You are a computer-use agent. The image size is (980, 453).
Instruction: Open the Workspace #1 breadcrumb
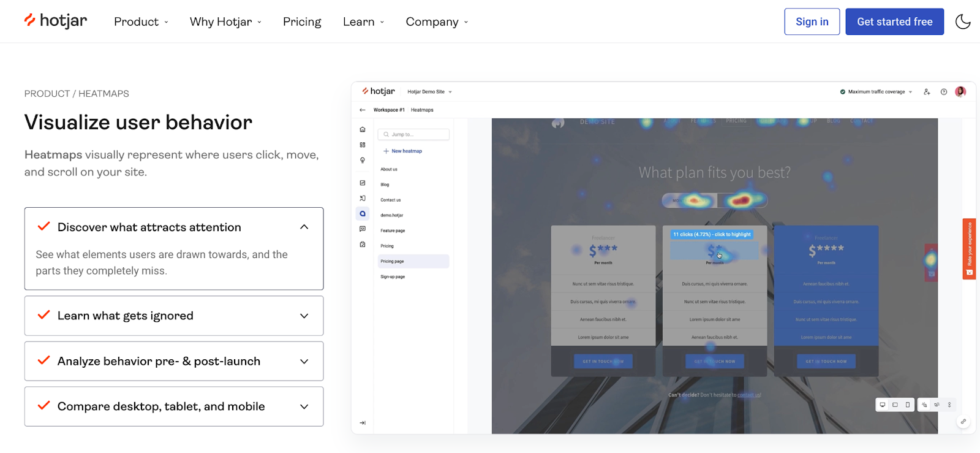(389, 110)
